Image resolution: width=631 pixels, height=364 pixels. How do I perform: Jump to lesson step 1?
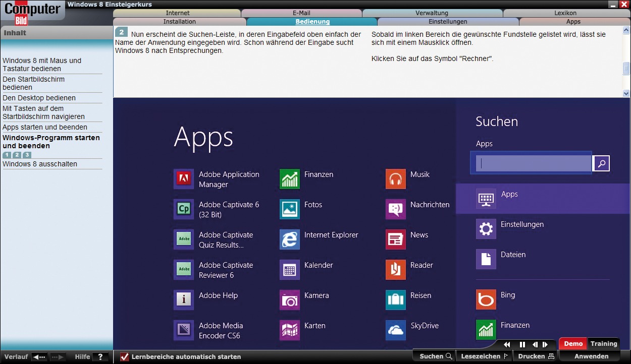click(x=7, y=155)
